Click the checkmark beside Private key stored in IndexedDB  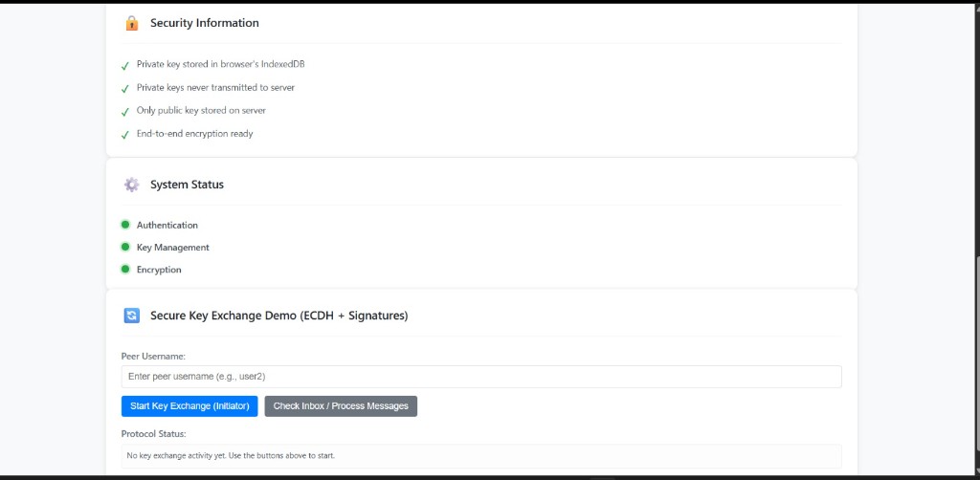[125, 66]
